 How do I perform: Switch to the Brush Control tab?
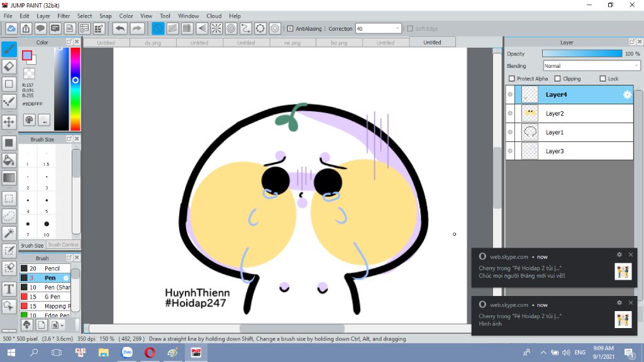pyautogui.click(x=63, y=244)
